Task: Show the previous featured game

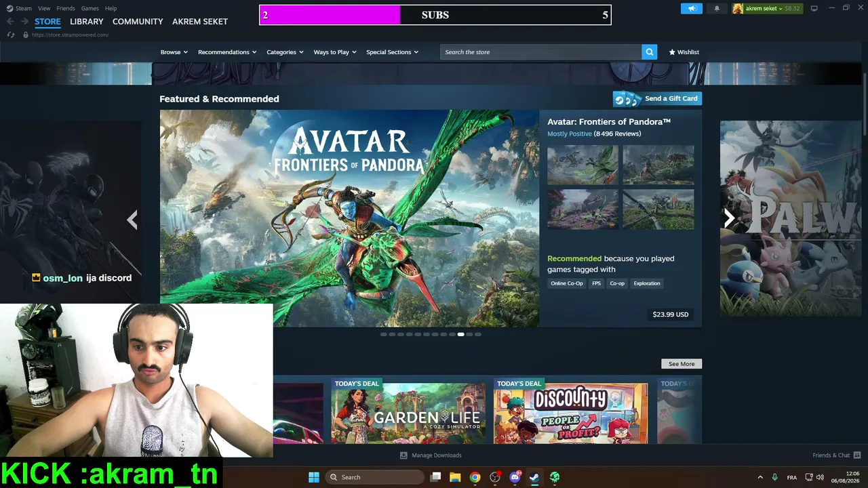Action: [x=132, y=219]
